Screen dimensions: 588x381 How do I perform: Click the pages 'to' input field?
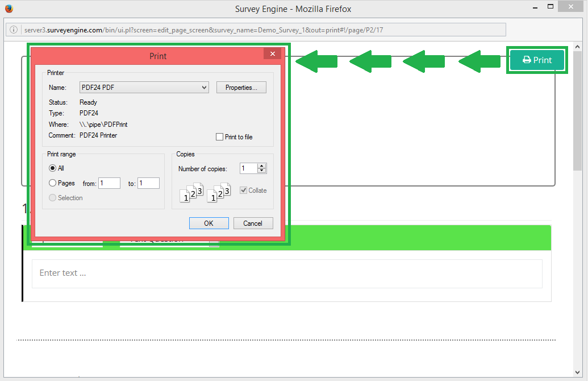click(148, 183)
